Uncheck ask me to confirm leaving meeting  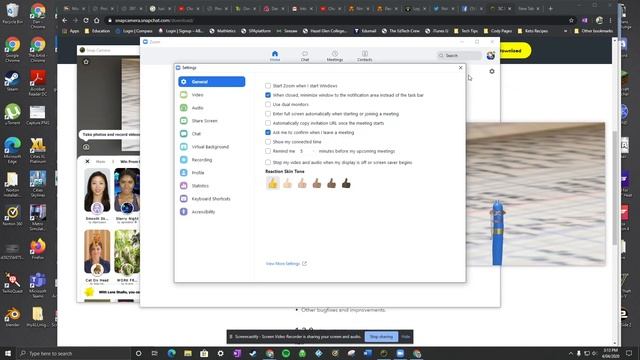[268, 133]
